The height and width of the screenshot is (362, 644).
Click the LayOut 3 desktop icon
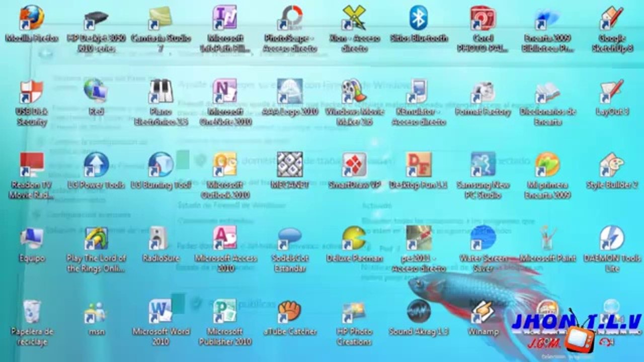[612, 91]
